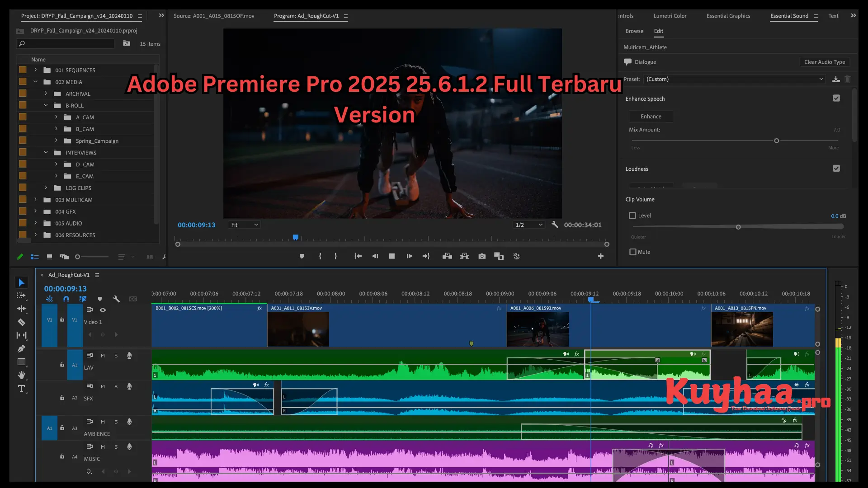Adjust Mix Amount slider handle

tap(777, 141)
